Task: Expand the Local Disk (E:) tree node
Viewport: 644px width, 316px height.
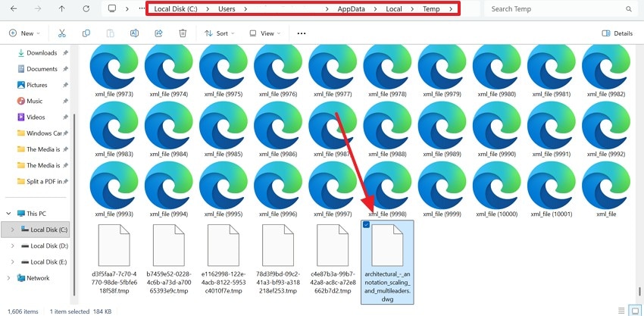Action: 12,261
